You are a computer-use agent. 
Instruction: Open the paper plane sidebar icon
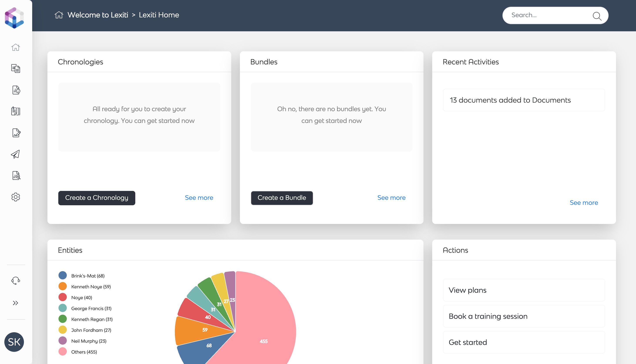(15, 154)
